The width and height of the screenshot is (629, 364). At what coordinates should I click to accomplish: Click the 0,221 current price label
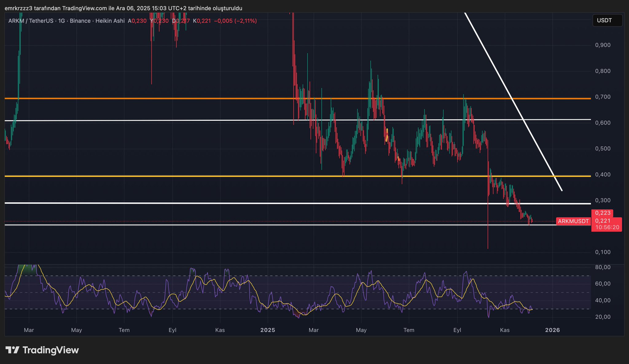coord(603,221)
